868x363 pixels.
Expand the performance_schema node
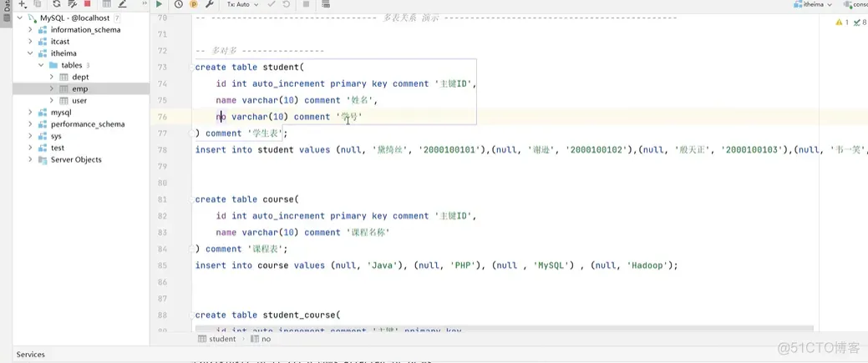coord(30,124)
